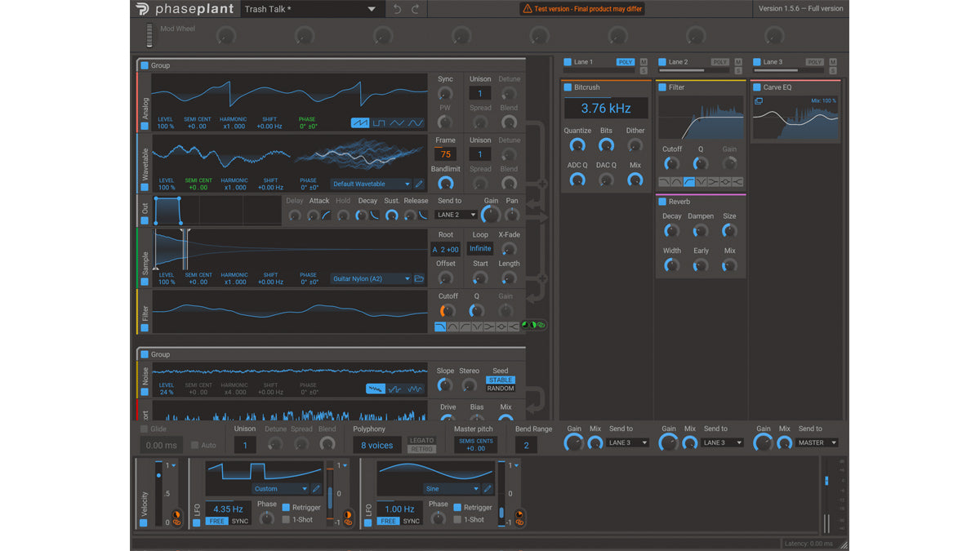
Task: Open the Trash Talk preset dropdown
Action: coord(372,9)
